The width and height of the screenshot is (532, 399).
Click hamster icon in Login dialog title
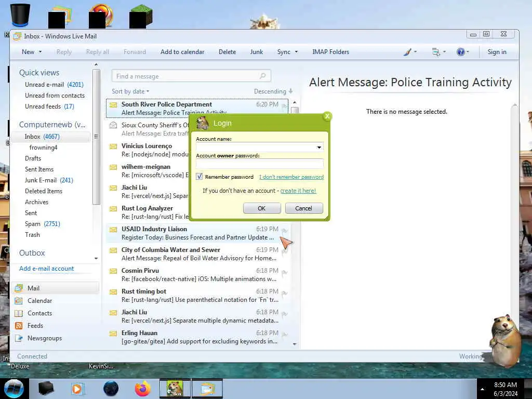coord(203,123)
